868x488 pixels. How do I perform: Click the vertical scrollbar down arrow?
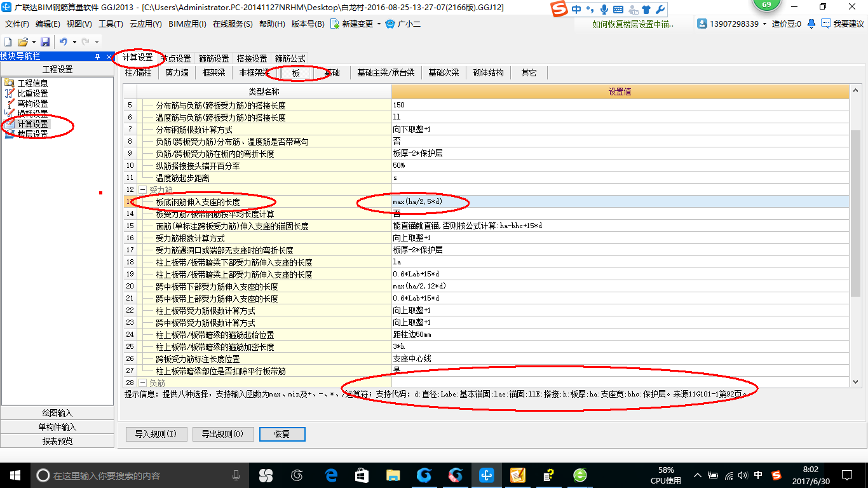855,382
